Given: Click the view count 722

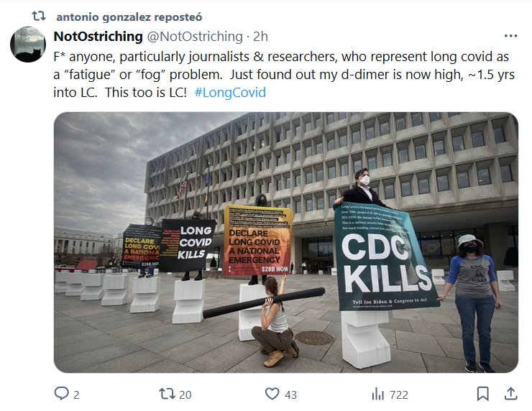Looking at the screenshot, I should 398,394.
